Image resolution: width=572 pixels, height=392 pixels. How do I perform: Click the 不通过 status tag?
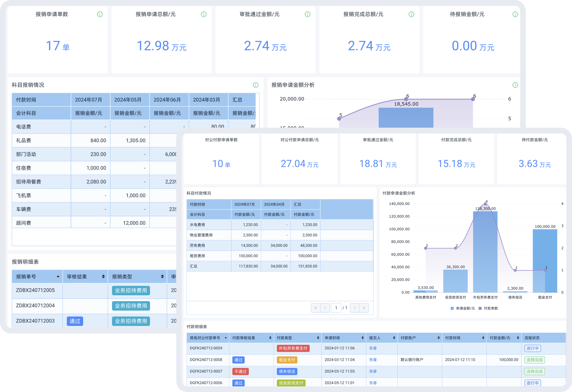point(240,371)
